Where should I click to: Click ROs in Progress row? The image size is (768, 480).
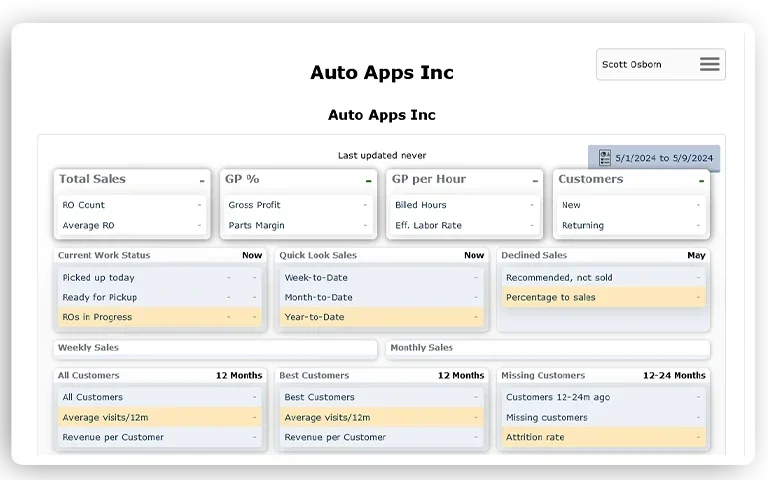160,317
